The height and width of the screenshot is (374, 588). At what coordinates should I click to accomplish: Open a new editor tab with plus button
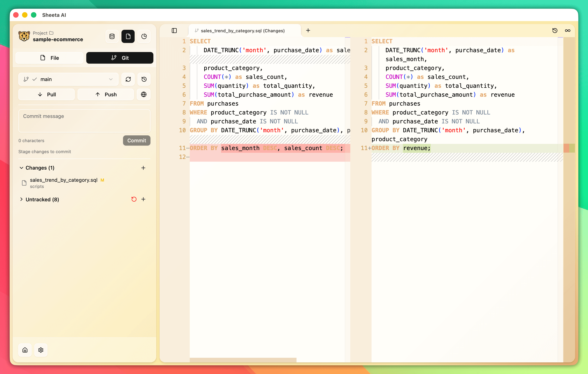pos(308,31)
